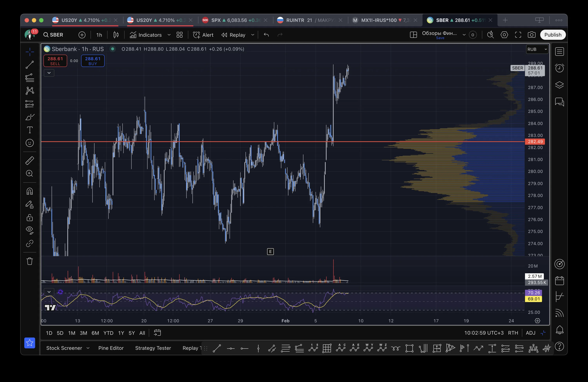Open chart settings hexagon icon
Viewport: 588px width, 382px height.
[504, 35]
